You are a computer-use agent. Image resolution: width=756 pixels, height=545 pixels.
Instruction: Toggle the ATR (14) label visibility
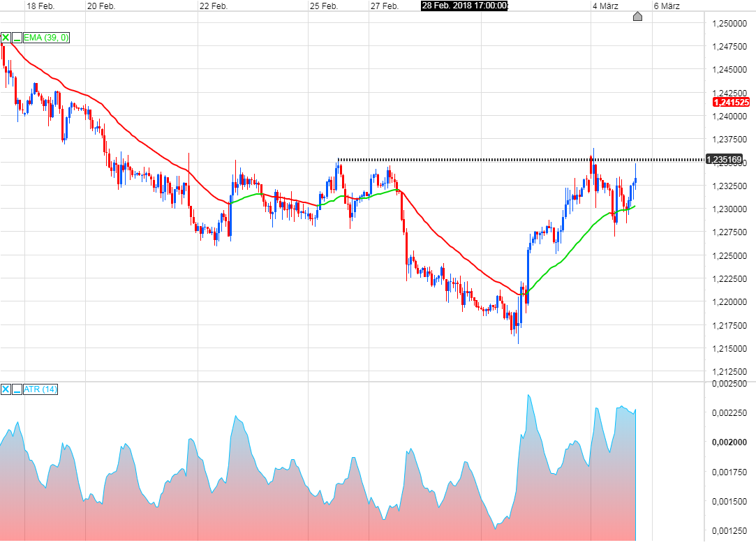(40, 389)
